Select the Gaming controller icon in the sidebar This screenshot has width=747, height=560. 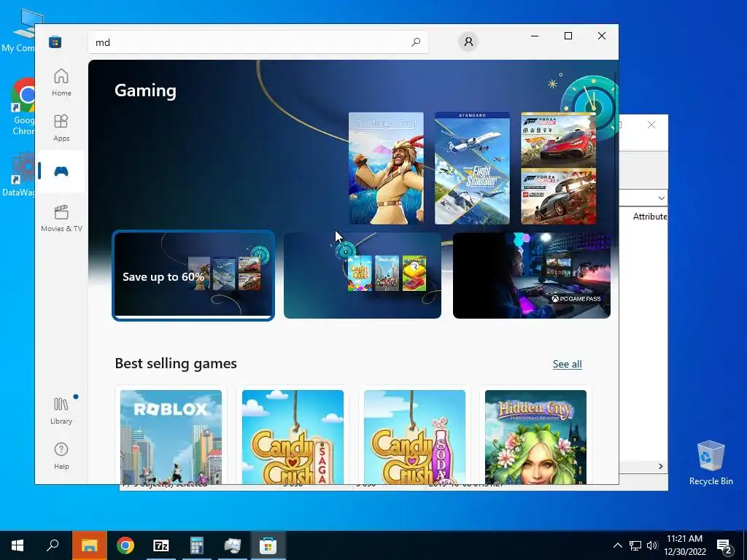click(x=61, y=171)
